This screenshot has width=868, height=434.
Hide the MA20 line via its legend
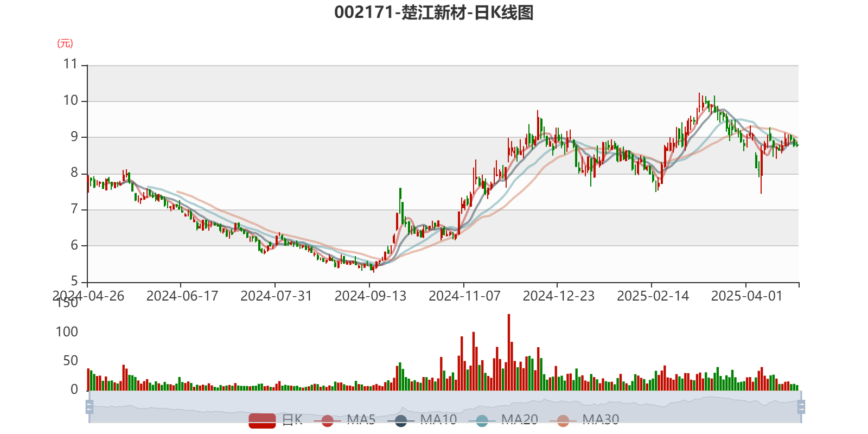(x=482, y=420)
